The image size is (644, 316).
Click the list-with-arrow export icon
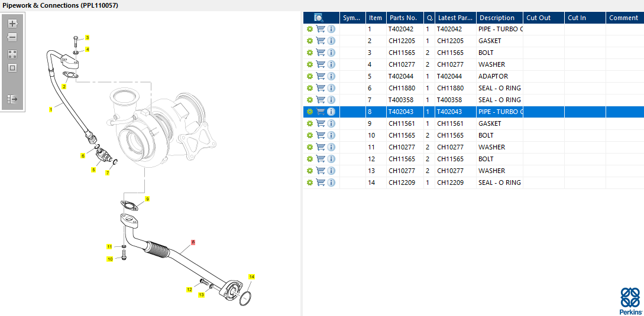[x=12, y=99]
